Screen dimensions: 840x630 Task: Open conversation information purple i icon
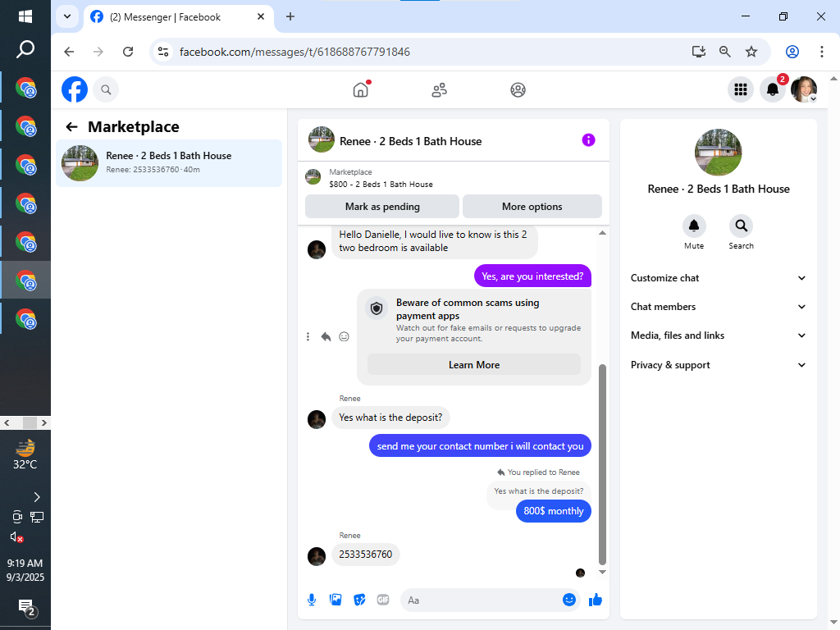coord(588,140)
